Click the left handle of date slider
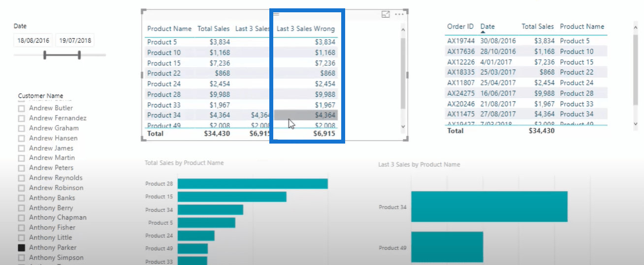This screenshot has width=644, height=265. (45, 55)
